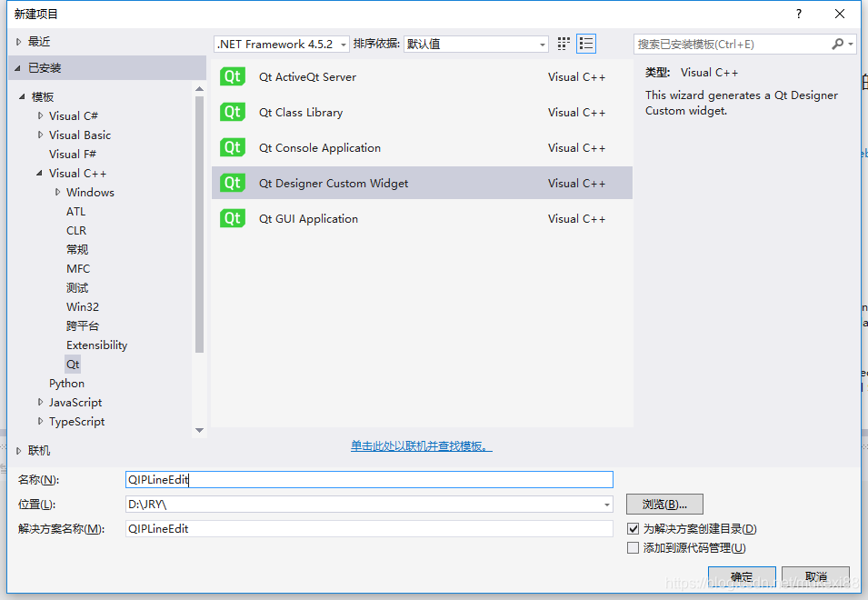The width and height of the screenshot is (868, 600).
Task: Expand the JavaScript node
Action: pos(40,402)
